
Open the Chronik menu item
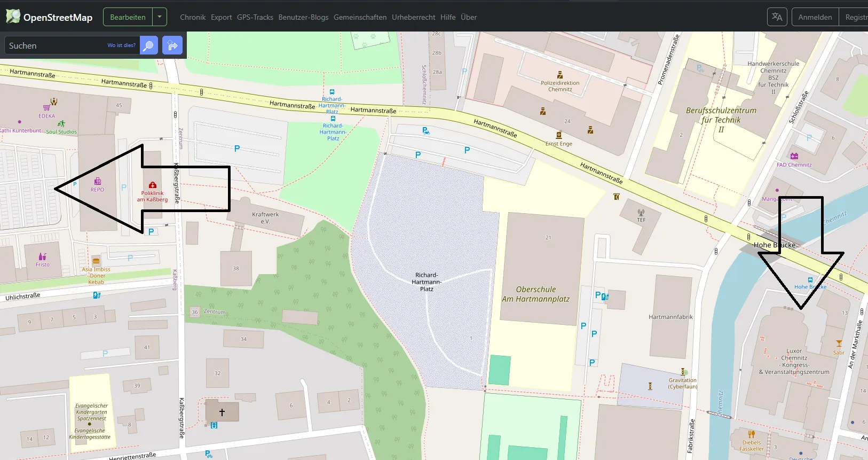193,17
